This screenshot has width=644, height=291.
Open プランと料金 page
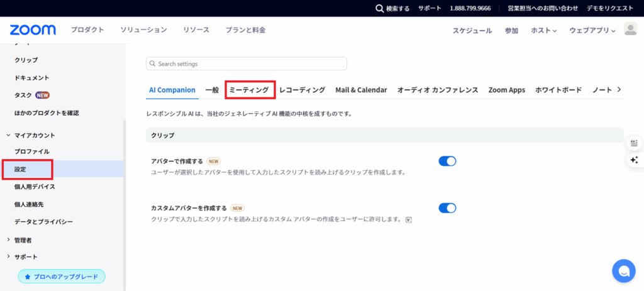point(245,30)
